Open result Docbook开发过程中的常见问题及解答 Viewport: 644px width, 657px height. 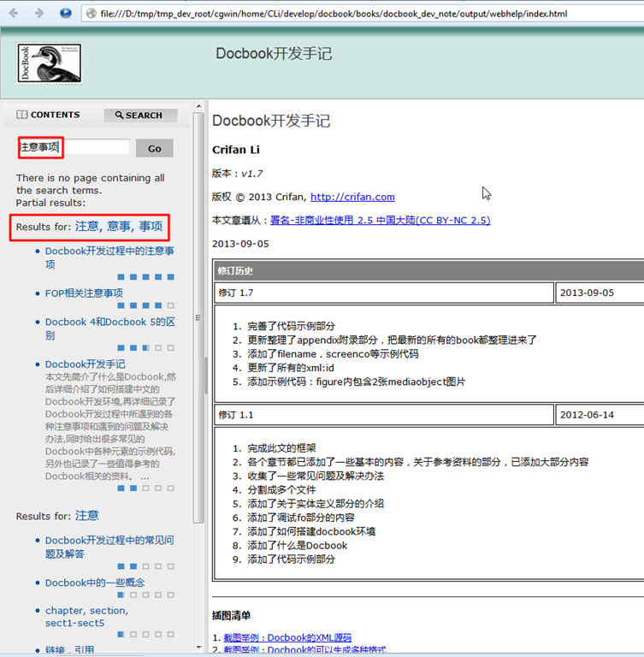(x=109, y=547)
